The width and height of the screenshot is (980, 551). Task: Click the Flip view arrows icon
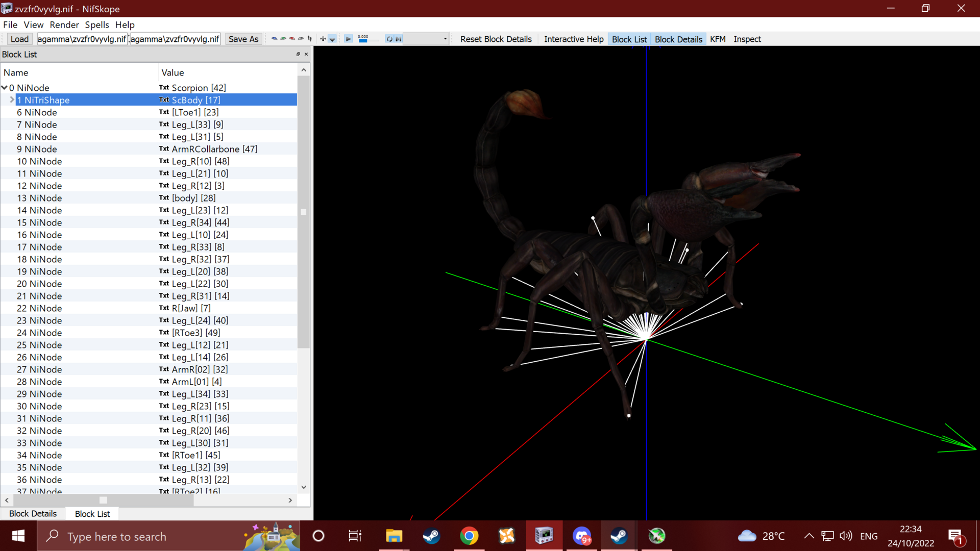[x=323, y=39]
